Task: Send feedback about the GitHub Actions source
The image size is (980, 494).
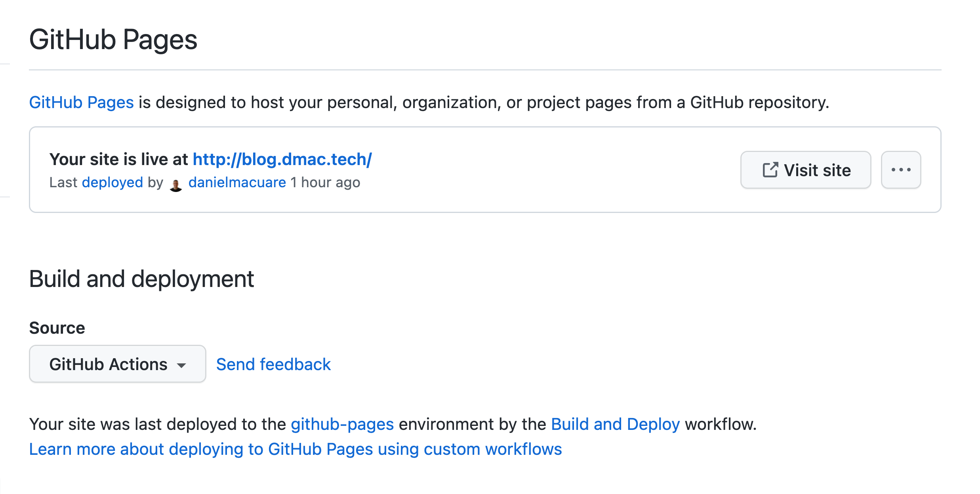Action: click(273, 364)
